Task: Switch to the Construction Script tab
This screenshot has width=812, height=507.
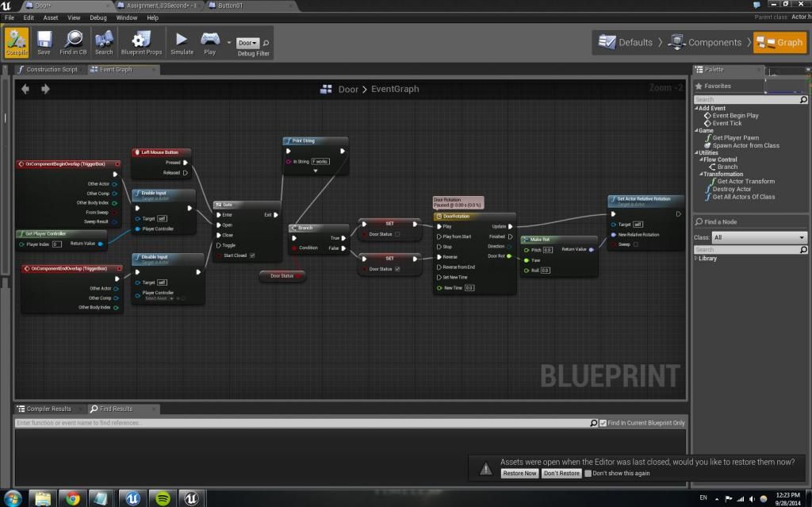Action: click(x=48, y=70)
